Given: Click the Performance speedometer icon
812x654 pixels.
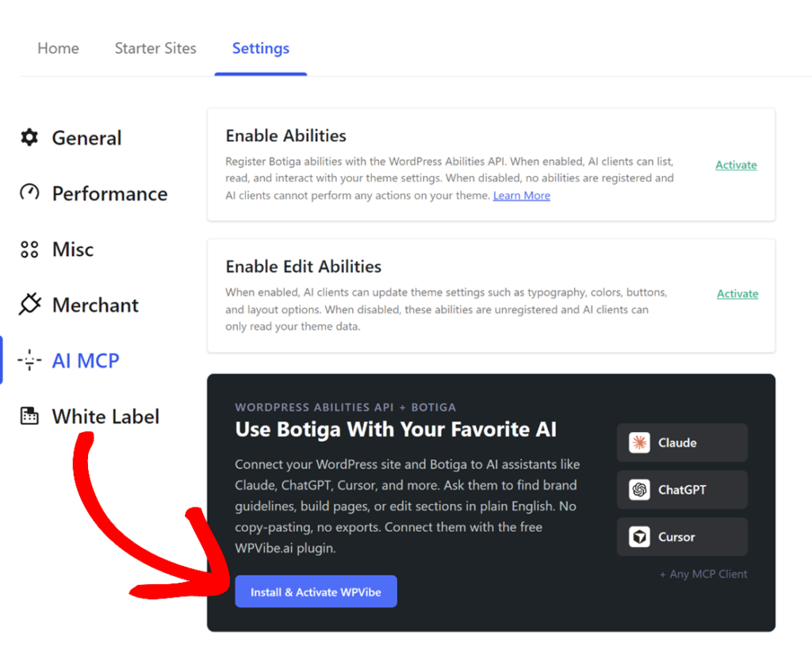Looking at the screenshot, I should click(29, 193).
